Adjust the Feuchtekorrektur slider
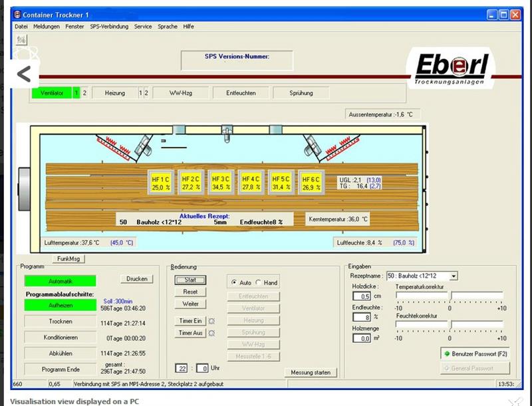This screenshot has width=532, height=406. (x=450, y=326)
